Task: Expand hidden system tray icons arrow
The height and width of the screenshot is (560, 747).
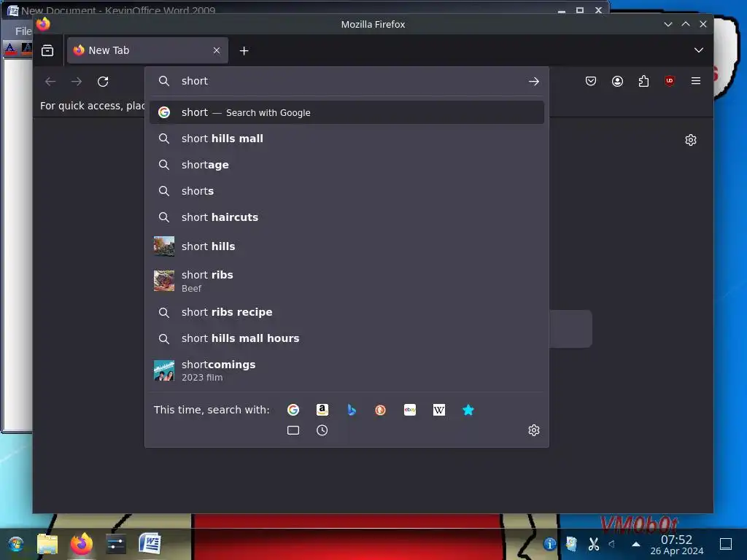Action: 635,544
